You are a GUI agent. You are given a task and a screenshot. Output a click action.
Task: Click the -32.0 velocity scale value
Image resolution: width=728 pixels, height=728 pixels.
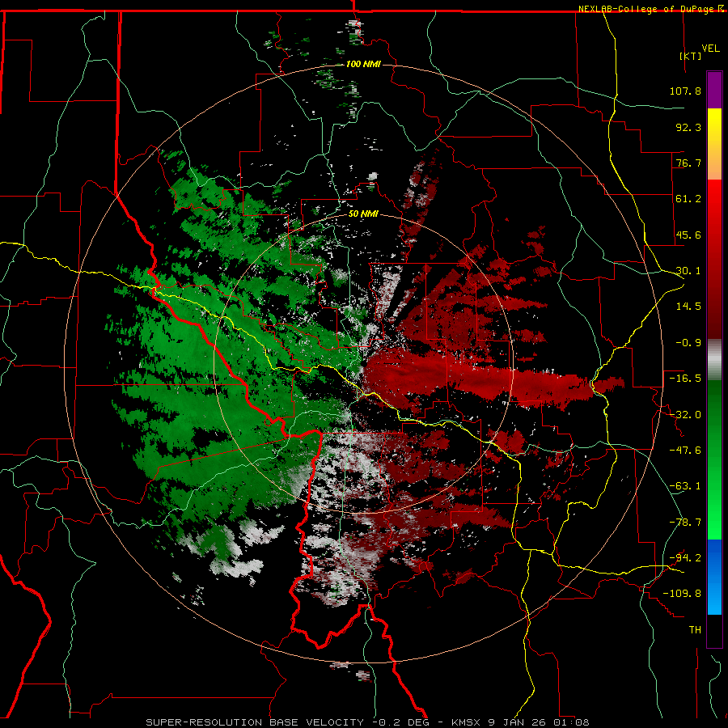pyautogui.click(x=685, y=415)
